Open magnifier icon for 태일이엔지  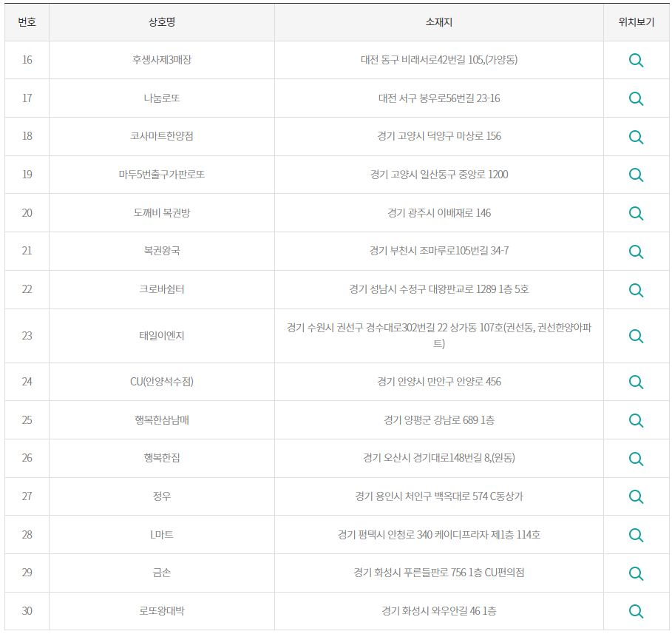(636, 336)
